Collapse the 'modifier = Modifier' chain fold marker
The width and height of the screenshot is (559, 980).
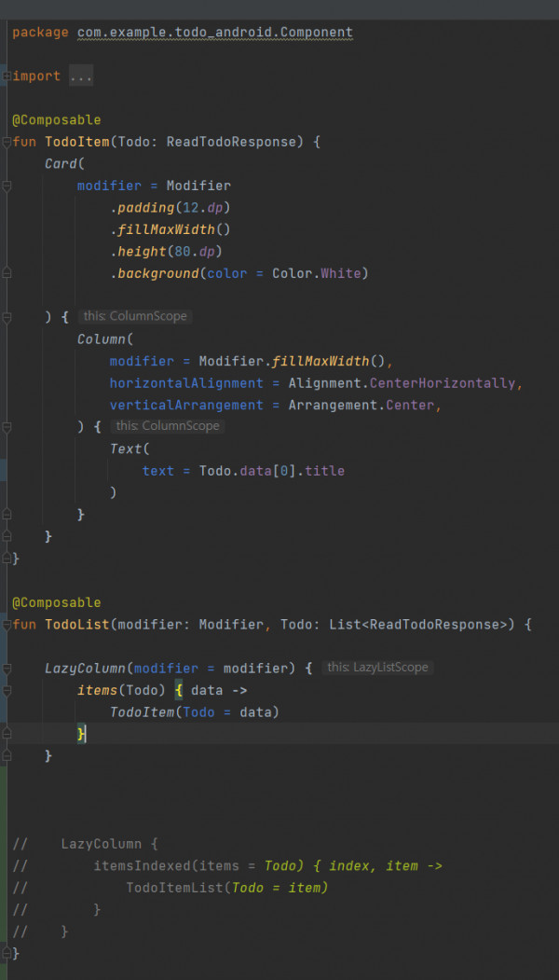[7, 186]
